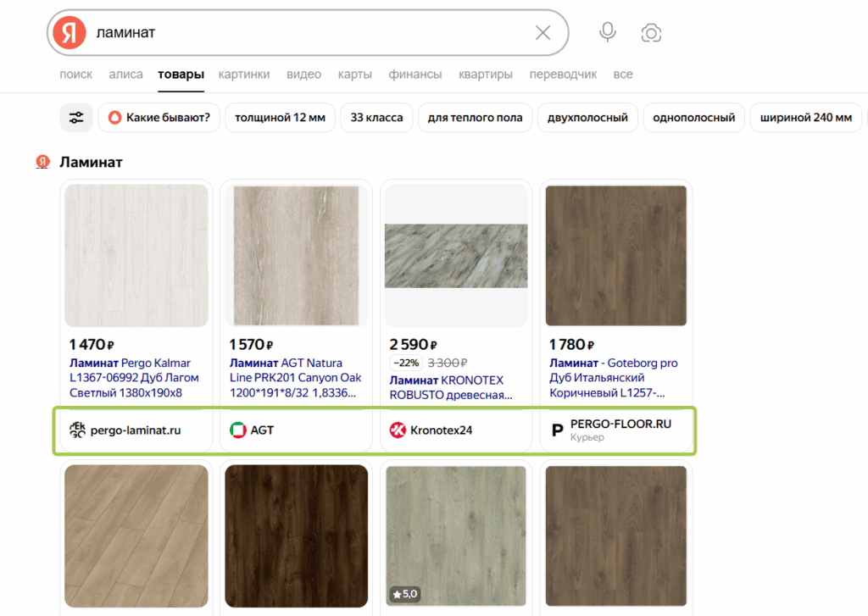Open the filters settings icon
The width and height of the screenshot is (868, 616).
coord(76,117)
